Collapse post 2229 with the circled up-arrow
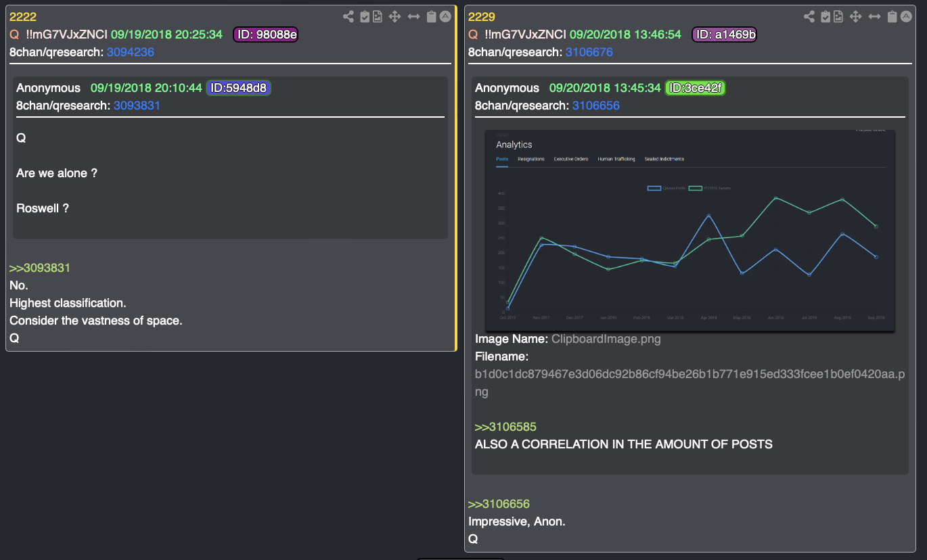Screen dimensions: 927x560 coord(905,17)
